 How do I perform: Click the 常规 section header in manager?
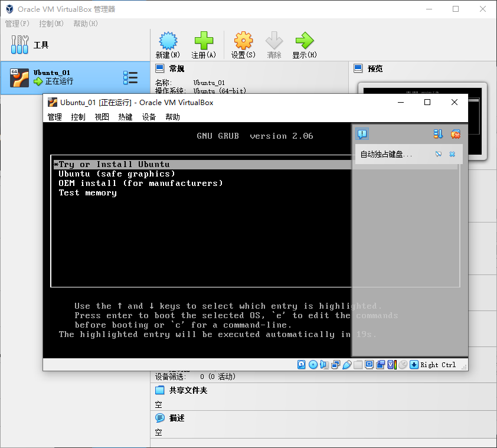pos(176,68)
